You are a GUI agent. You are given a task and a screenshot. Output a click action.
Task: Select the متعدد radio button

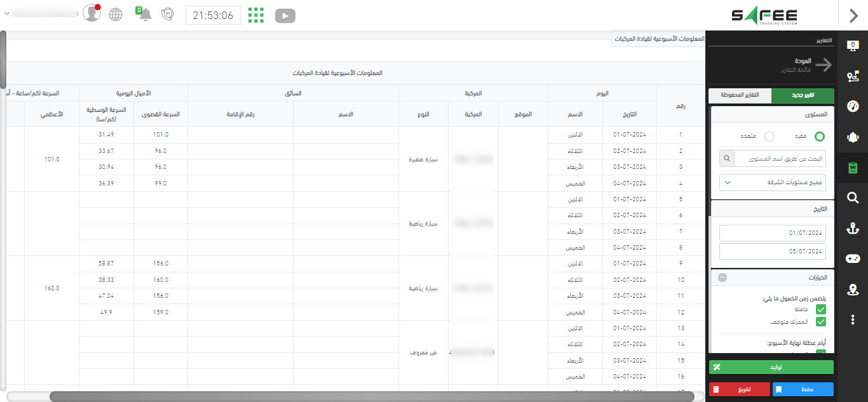click(770, 136)
